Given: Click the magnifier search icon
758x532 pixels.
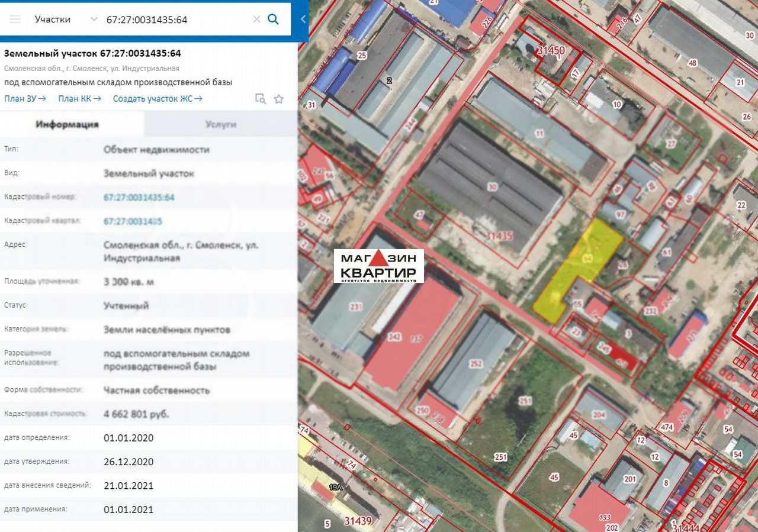Looking at the screenshot, I should tap(273, 19).
